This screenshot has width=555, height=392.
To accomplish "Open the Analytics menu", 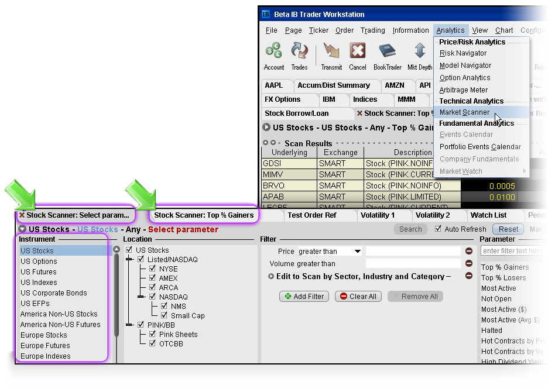I will pos(450,30).
